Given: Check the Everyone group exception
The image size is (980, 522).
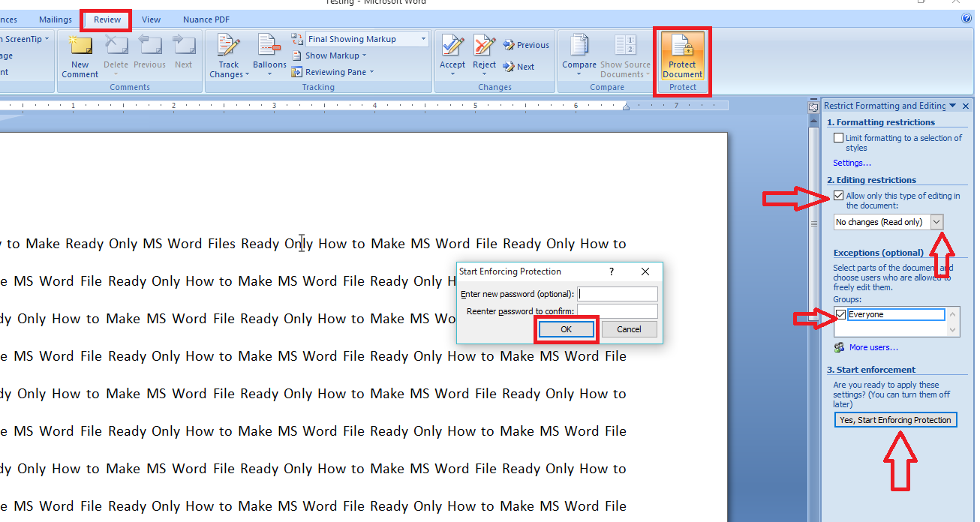Looking at the screenshot, I should point(840,314).
